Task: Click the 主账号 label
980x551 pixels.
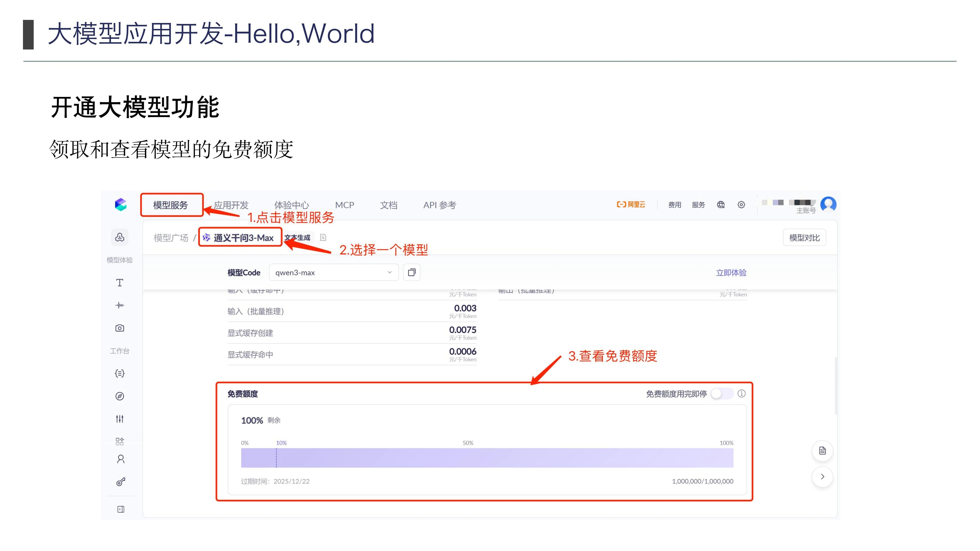Action: click(806, 211)
